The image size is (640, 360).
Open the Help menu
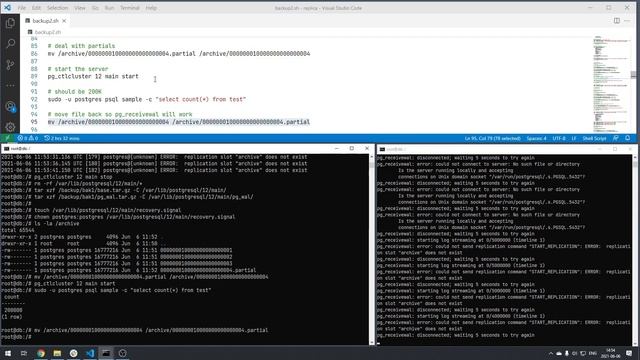[151, 8]
